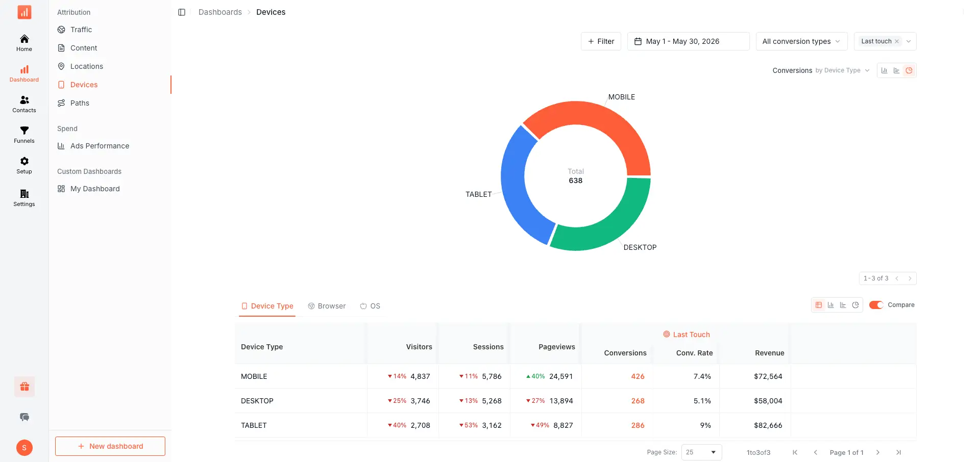The height and width of the screenshot is (462, 980).
Task: Click the Total 638 center label
Action: click(576, 176)
